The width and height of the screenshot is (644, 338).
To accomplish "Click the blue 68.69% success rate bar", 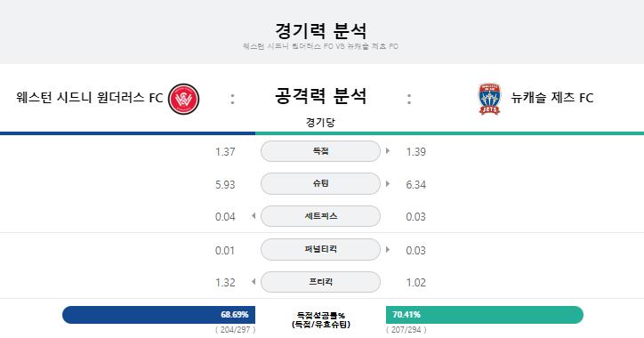I will 159,315.
